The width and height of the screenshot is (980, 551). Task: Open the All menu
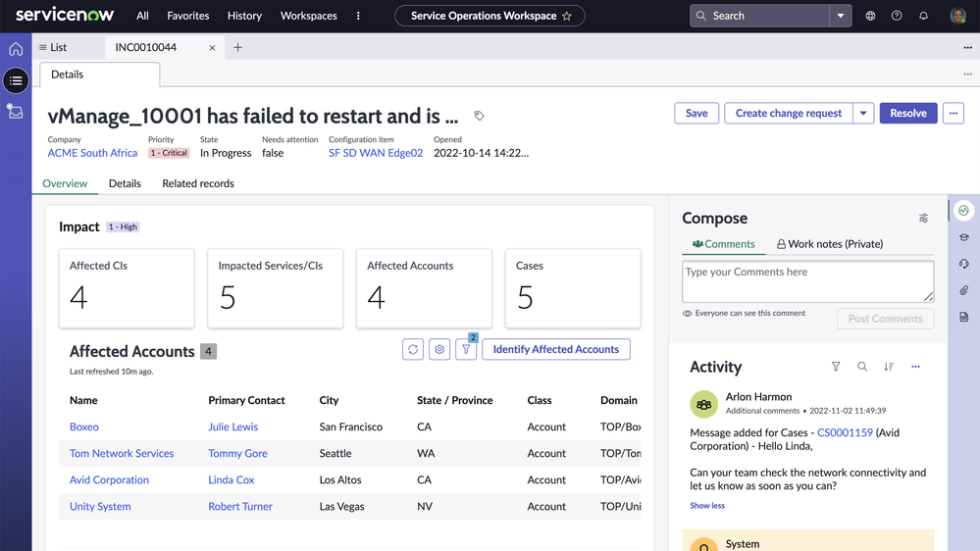click(142, 16)
